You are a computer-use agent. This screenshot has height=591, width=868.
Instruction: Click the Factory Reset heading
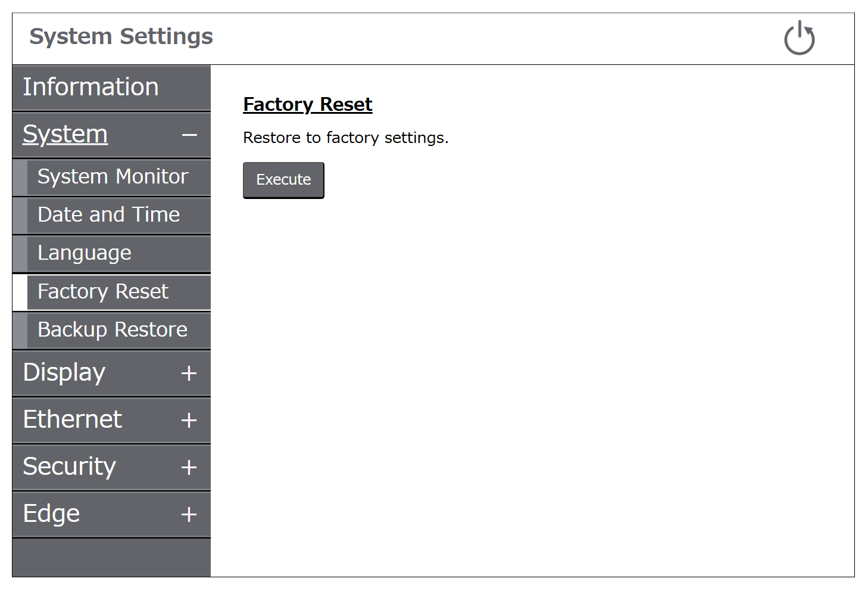[x=308, y=105]
